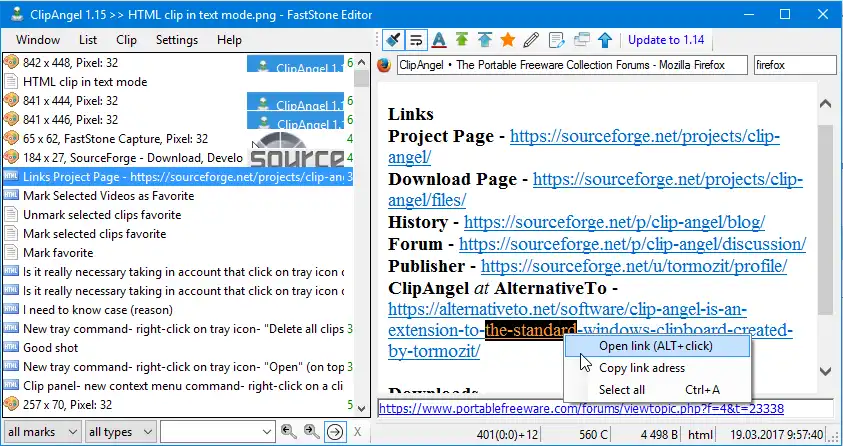843x446 pixels.
Task: Select clip 'New tray command... Open (on top'
Action: 178,367
